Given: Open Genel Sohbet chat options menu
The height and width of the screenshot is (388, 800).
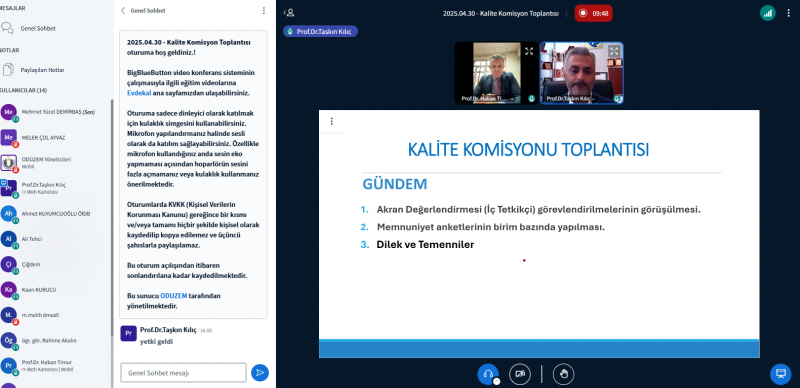Looking at the screenshot, I should [x=264, y=11].
